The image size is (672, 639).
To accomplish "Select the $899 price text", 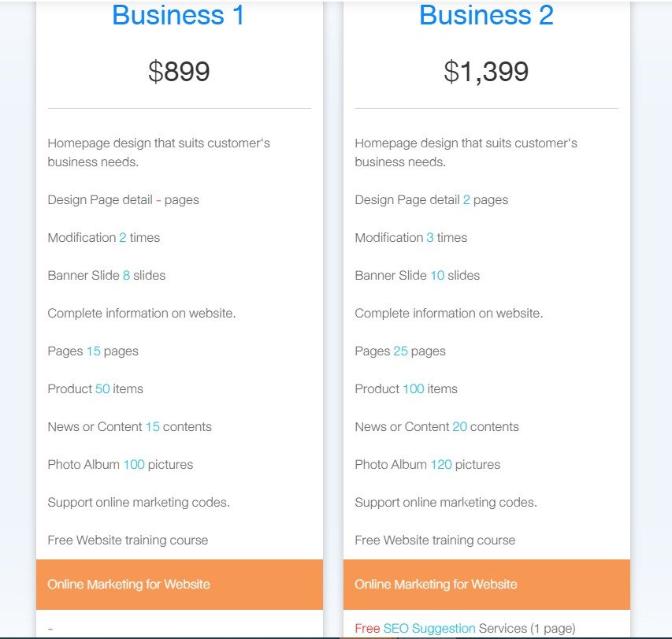I will pos(179,71).
